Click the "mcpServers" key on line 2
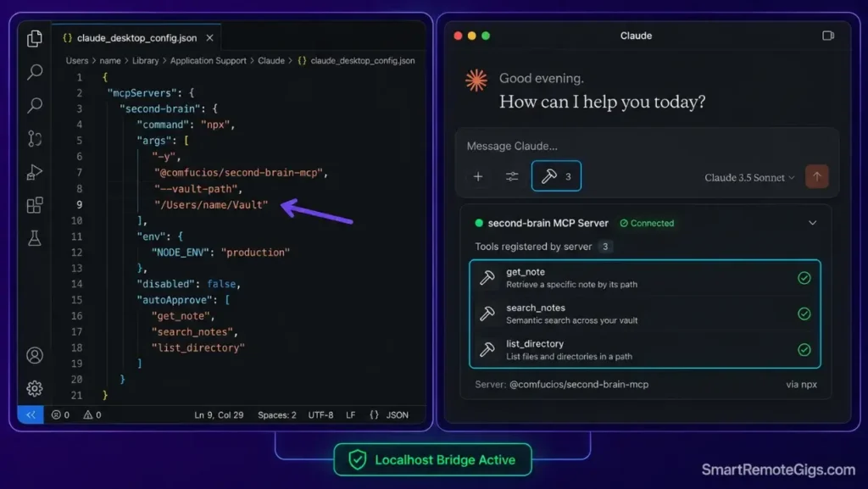Screen dimensions: 868x489 142,93
